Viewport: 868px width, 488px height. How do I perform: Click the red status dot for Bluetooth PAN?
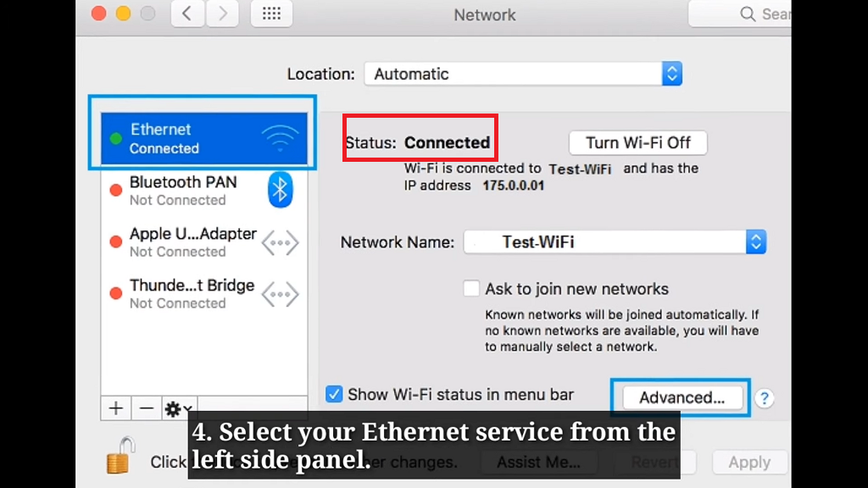(115, 191)
